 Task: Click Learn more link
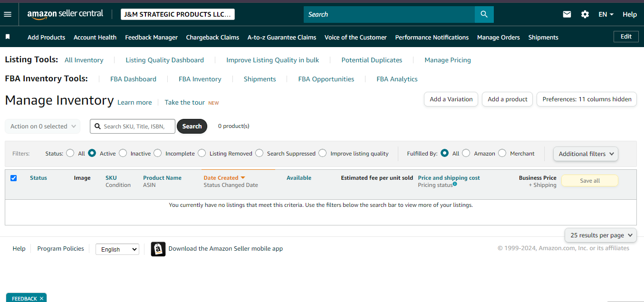(x=135, y=102)
